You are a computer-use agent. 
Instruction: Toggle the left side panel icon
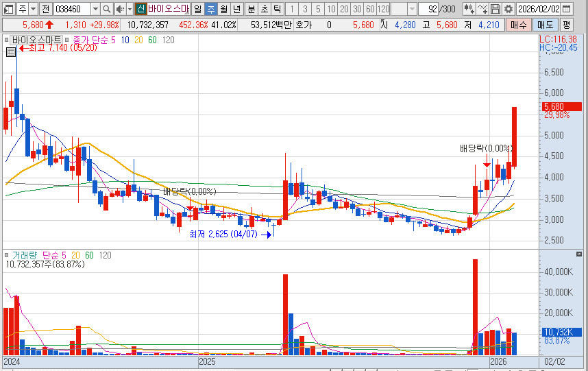(x=8, y=9)
